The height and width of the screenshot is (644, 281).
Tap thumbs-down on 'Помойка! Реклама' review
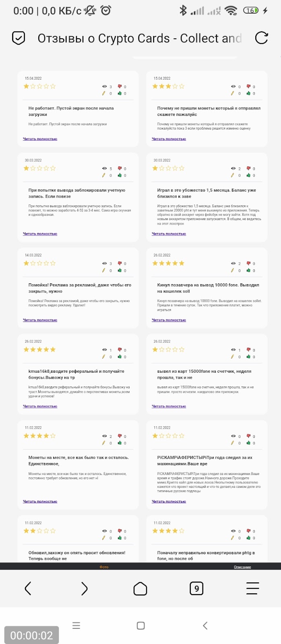point(120,263)
